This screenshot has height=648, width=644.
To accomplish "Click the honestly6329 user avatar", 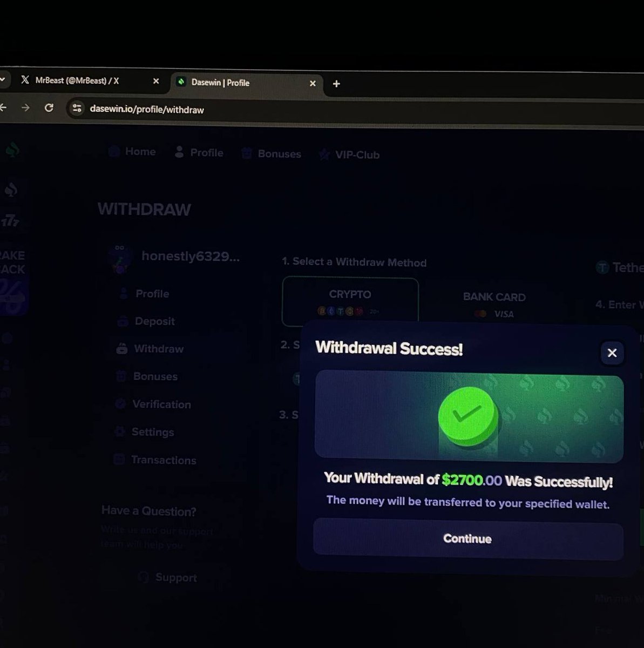I will [120, 258].
